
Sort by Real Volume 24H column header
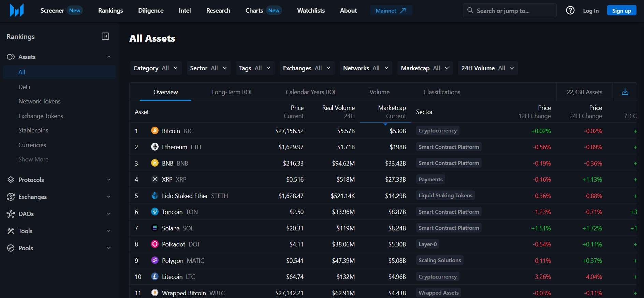[338, 112]
